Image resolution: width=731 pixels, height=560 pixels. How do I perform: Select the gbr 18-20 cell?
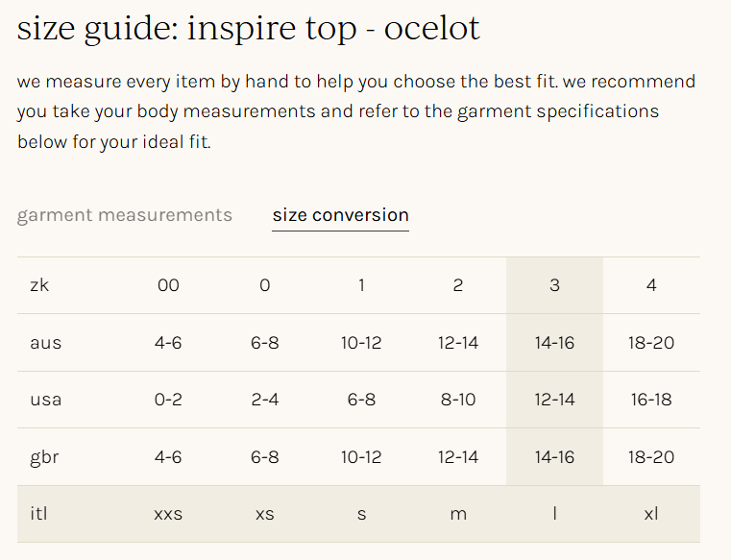pos(651,457)
